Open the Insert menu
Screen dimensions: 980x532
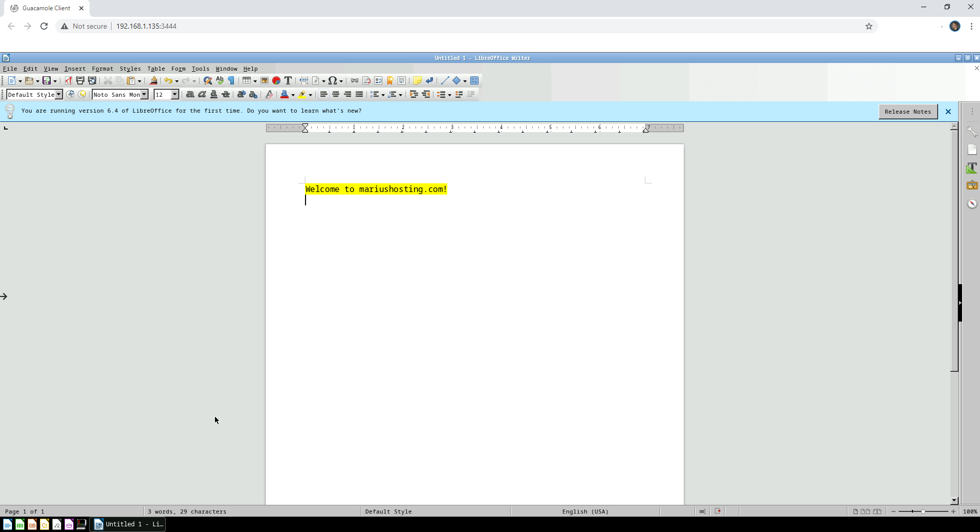click(x=75, y=69)
